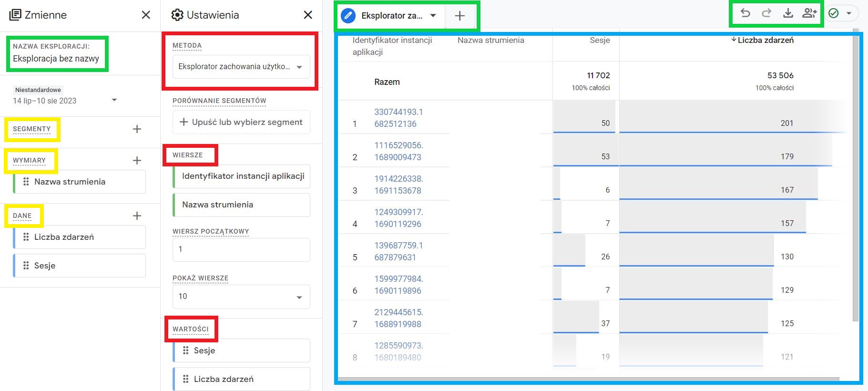Add a new metric in Dane
This screenshot has width=868, height=391.
click(137, 216)
